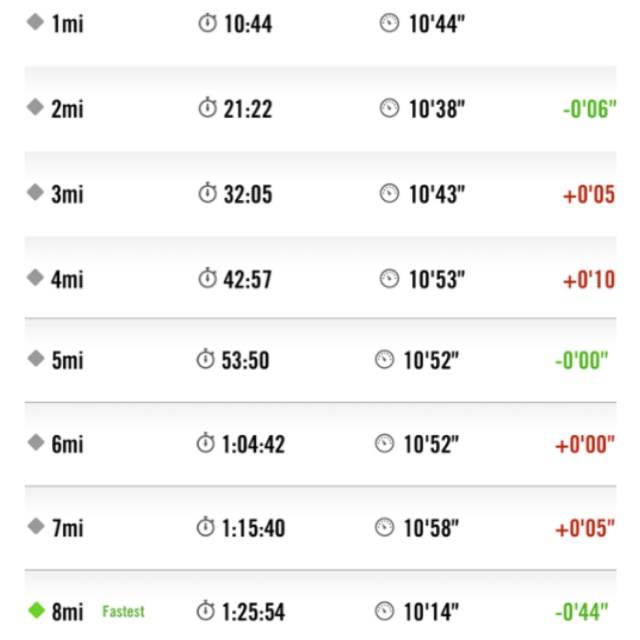Click the green -0'06" pace change
The image size is (640, 640).
[x=586, y=110]
